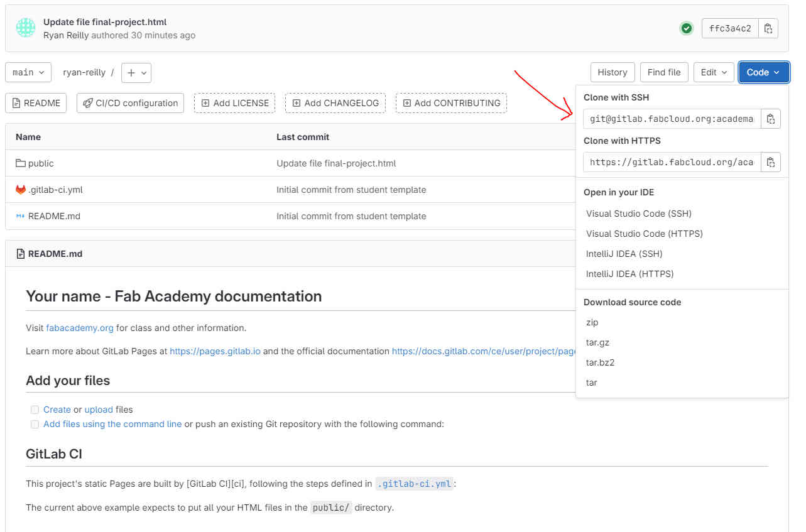
Task: Expand the Edit dropdown
Action: (714, 72)
